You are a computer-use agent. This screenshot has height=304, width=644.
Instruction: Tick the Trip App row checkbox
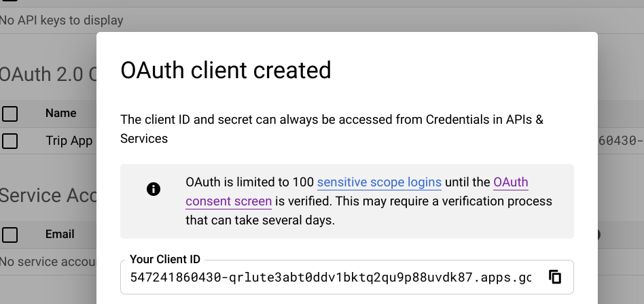tap(10, 141)
